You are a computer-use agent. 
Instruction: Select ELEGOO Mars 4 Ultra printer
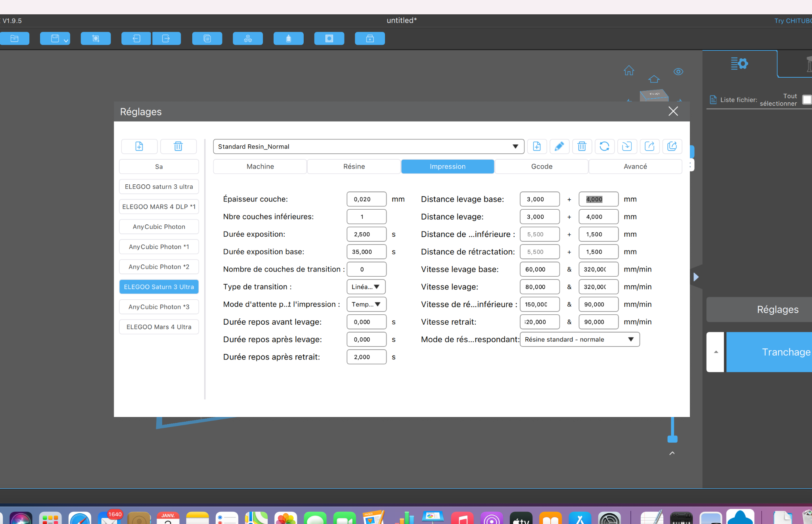tap(159, 327)
